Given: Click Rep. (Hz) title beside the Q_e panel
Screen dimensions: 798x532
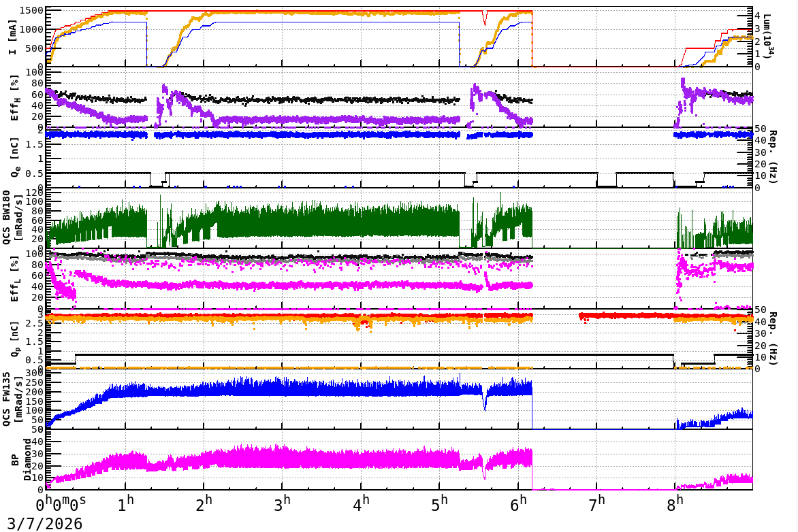Looking at the screenshot, I should [773, 157].
